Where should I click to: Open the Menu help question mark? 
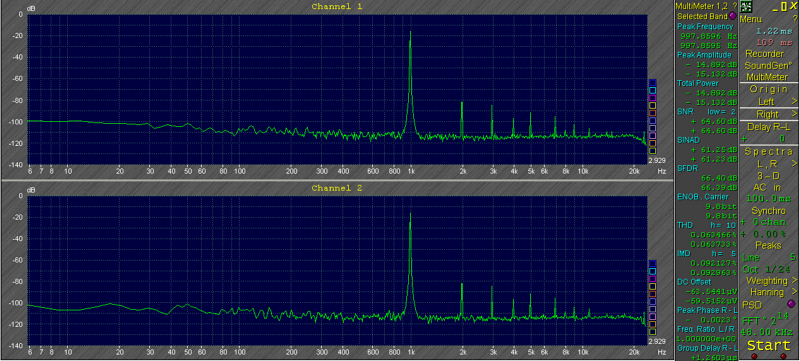(794, 19)
